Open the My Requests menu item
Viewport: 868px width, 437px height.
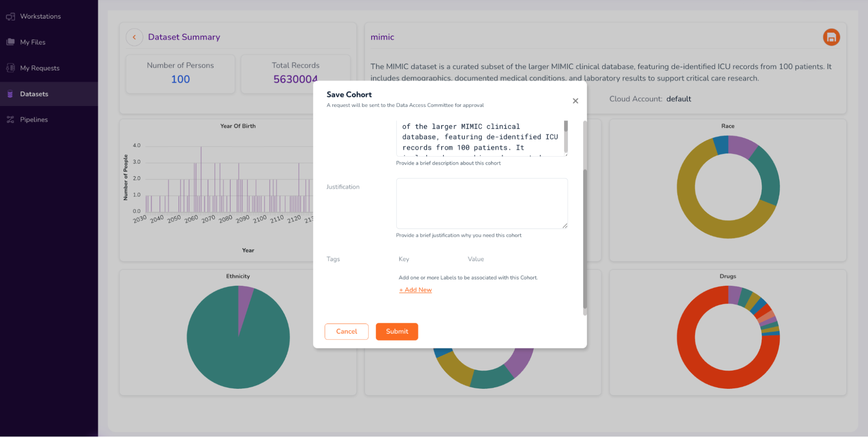[x=40, y=68]
